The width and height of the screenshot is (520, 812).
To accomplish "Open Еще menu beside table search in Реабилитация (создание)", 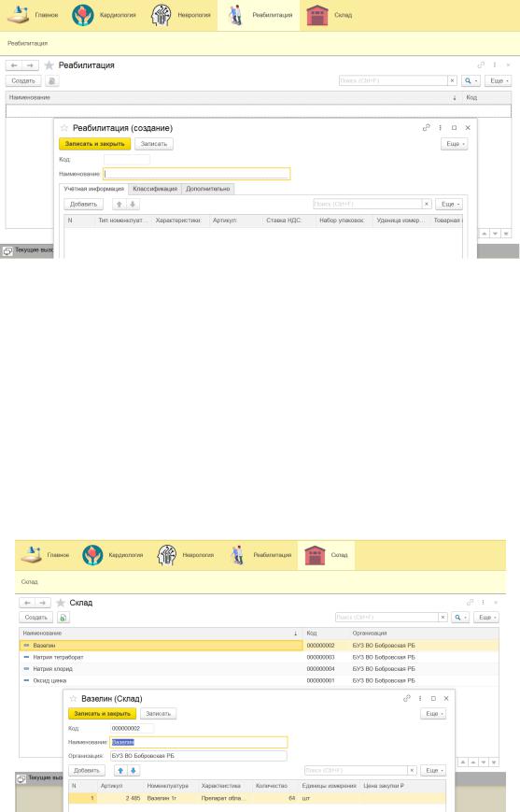I will 449,204.
